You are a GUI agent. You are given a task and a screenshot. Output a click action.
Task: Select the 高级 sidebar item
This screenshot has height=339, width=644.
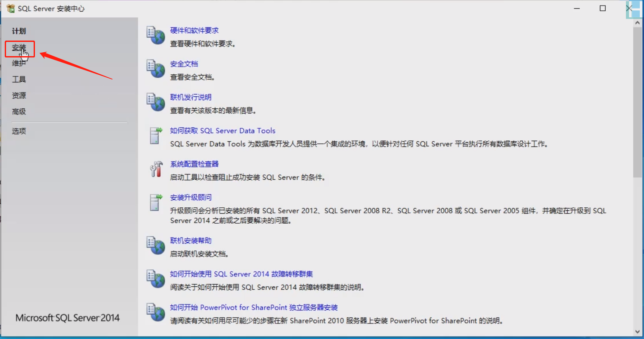tap(19, 111)
